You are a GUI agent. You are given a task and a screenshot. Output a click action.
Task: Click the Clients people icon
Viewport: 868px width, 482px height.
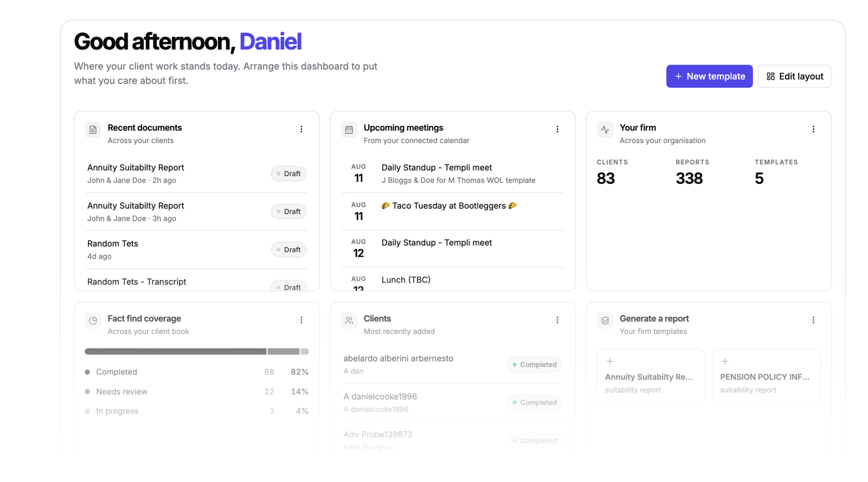click(349, 320)
